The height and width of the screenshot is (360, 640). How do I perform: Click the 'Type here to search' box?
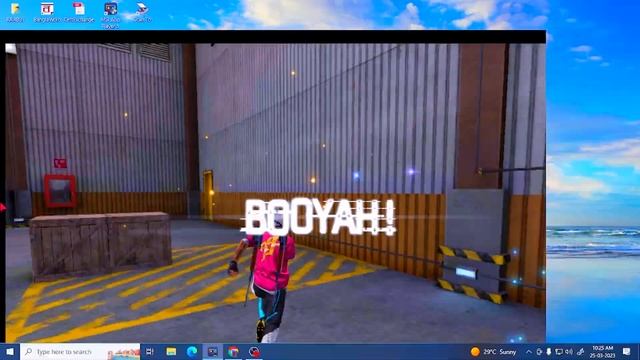pos(80,351)
